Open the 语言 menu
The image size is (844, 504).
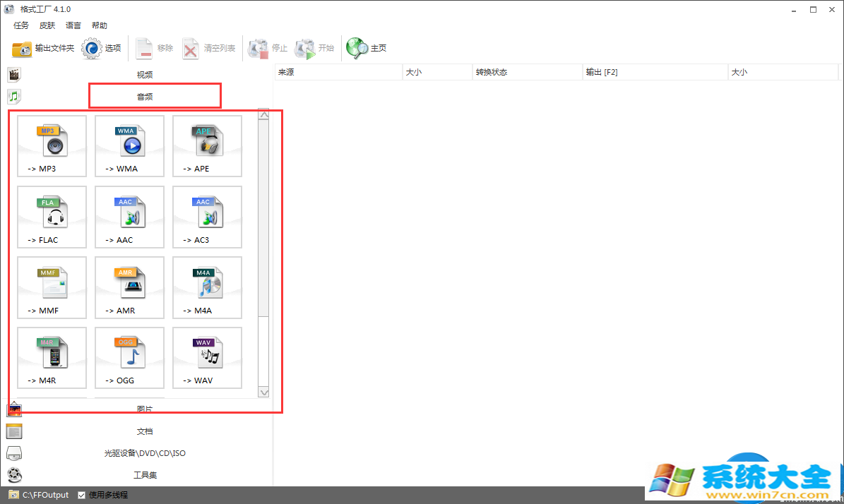(73, 25)
